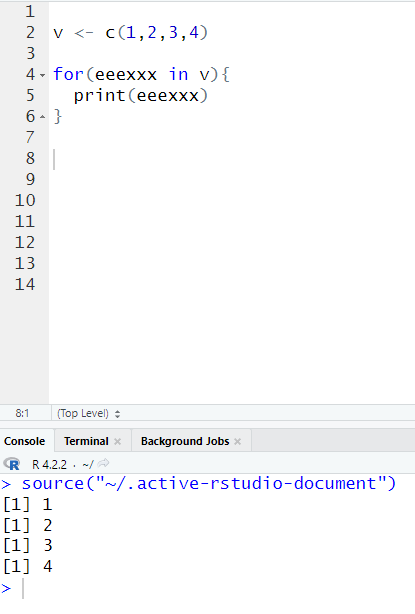Click the console input prompt line

(208, 588)
